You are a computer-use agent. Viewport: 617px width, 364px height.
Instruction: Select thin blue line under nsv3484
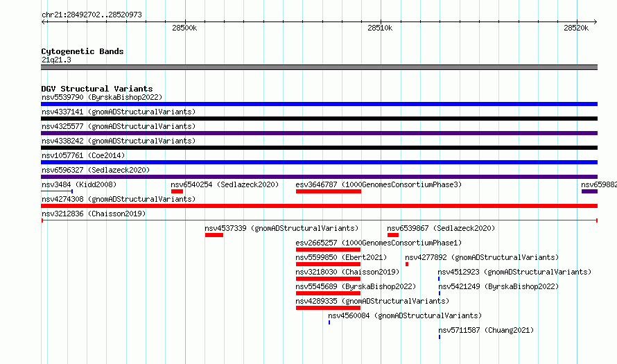tap(57, 191)
